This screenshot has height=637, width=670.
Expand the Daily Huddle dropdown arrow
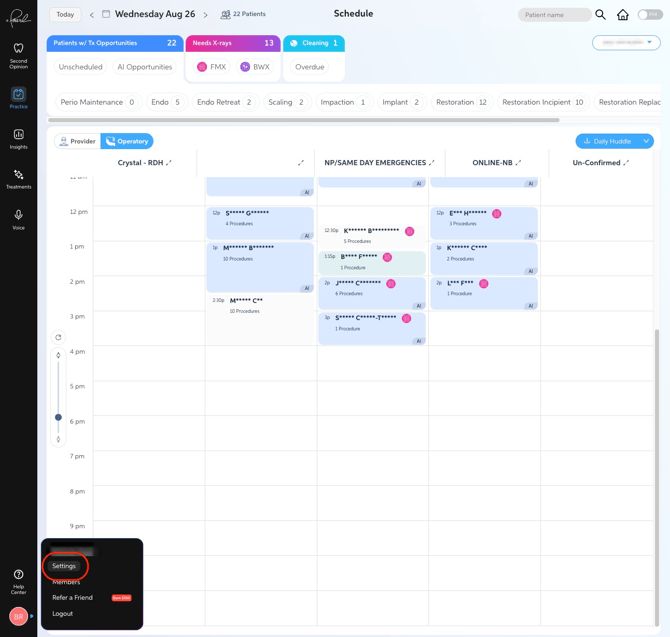(x=646, y=141)
